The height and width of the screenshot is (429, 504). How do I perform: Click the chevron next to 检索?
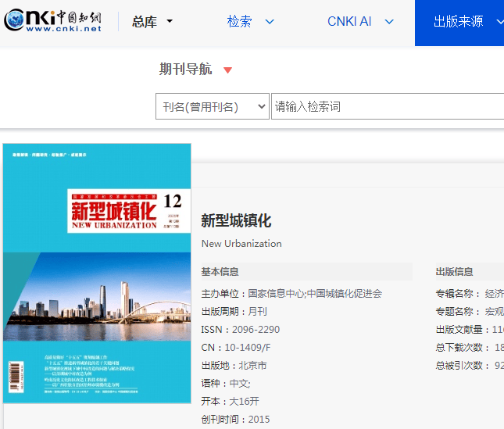[x=270, y=22]
